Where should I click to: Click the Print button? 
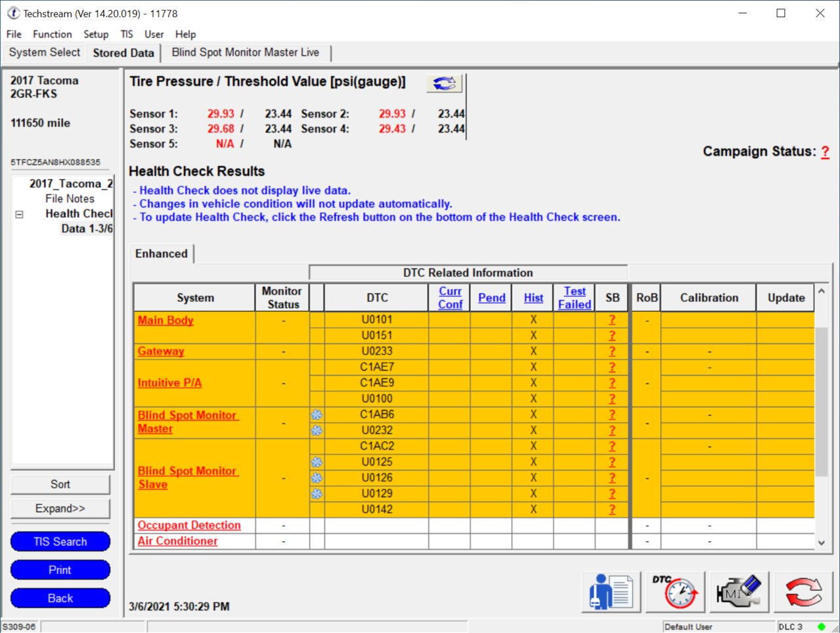coord(60,570)
